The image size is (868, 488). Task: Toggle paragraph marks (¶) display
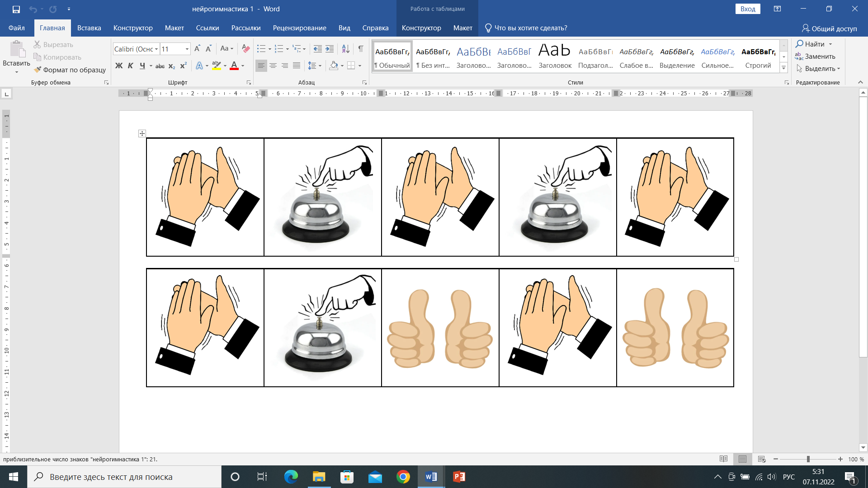[361, 48]
